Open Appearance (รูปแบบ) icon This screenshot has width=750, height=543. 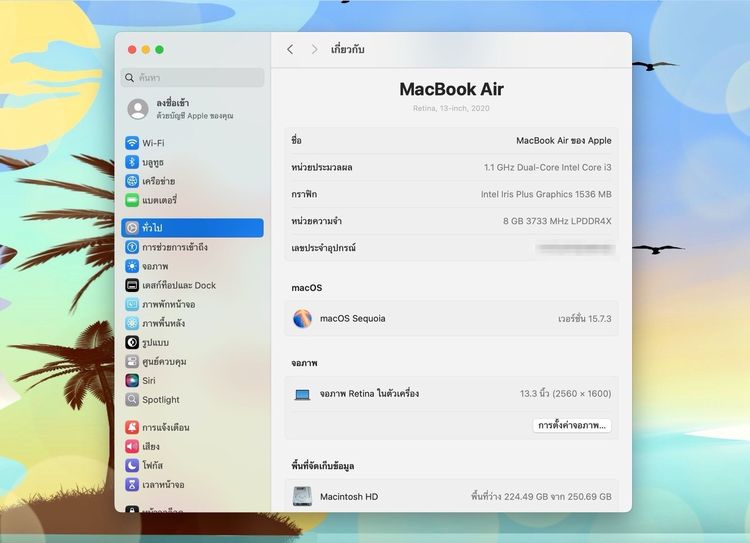tap(132, 342)
